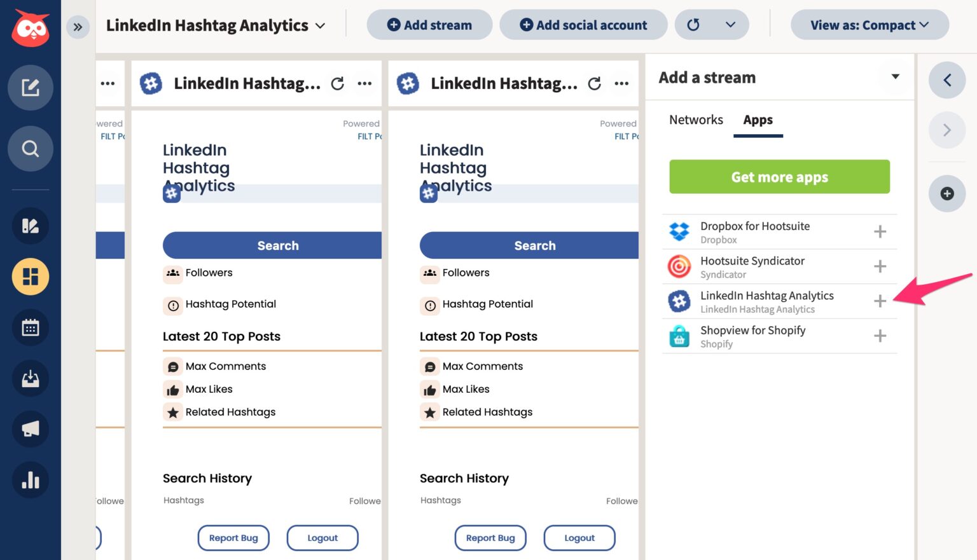Add Dropbox for Hootsuite stream
The image size is (977, 560).
coord(880,232)
